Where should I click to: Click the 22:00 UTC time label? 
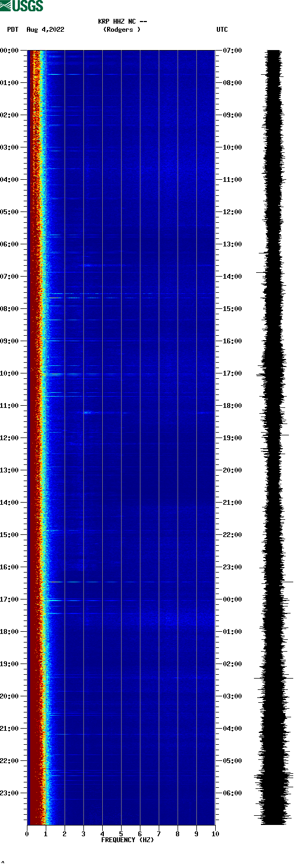232,535
